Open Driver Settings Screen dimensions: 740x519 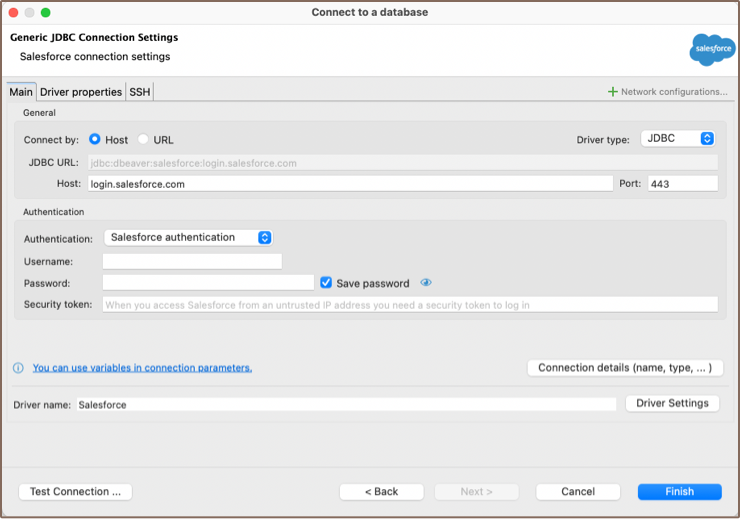click(x=672, y=403)
